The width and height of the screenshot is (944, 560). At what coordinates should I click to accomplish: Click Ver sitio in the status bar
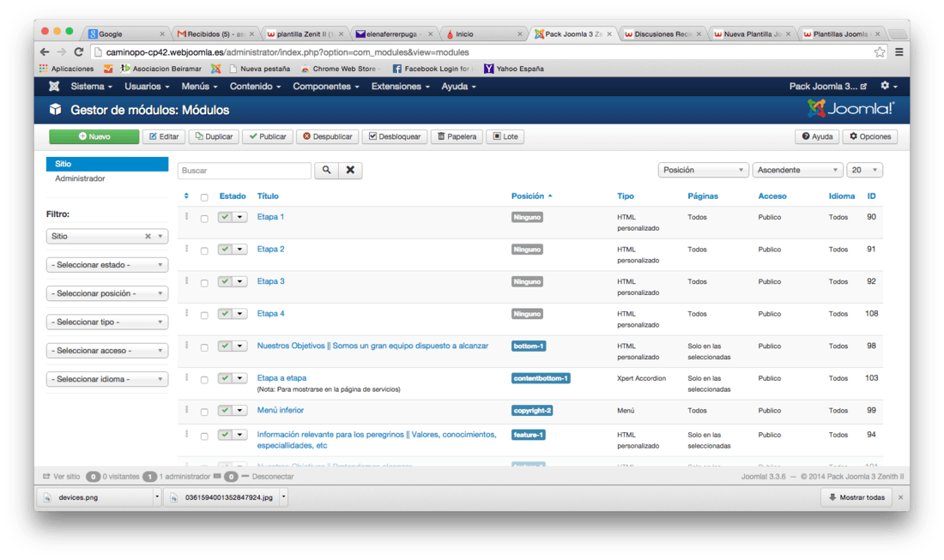click(x=62, y=477)
